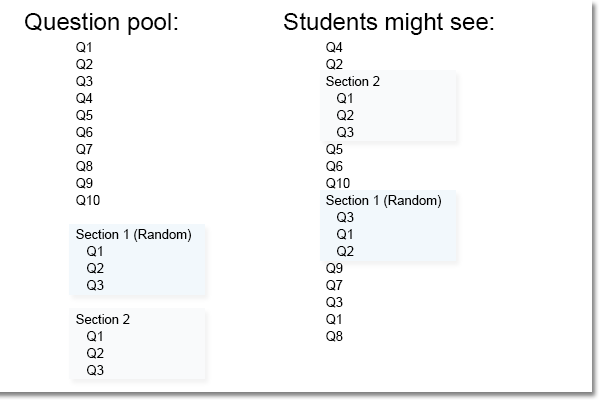Image resolution: width=600 pixels, height=400 pixels.
Task: Click the "Students might see:" heading
Action: tap(389, 22)
